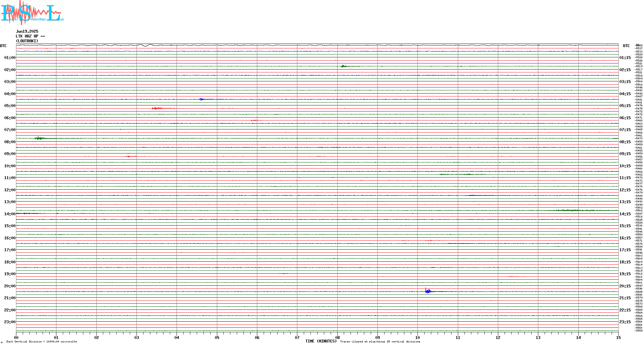Select the 10:00 hour label
This screenshot has height=346, width=644.
10,166
